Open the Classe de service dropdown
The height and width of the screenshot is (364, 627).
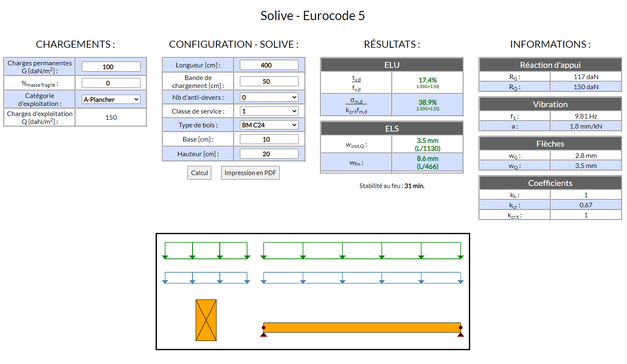pos(269,111)
